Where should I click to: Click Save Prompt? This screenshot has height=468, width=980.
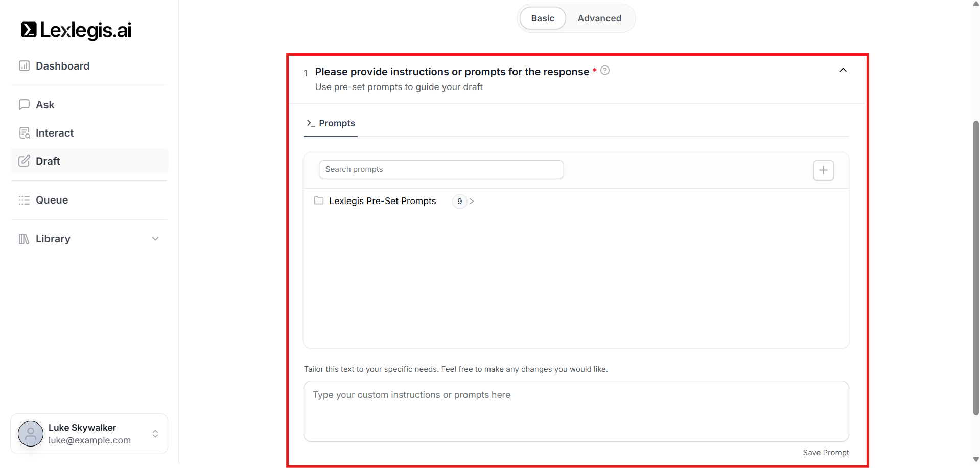[x=826, y=453]
